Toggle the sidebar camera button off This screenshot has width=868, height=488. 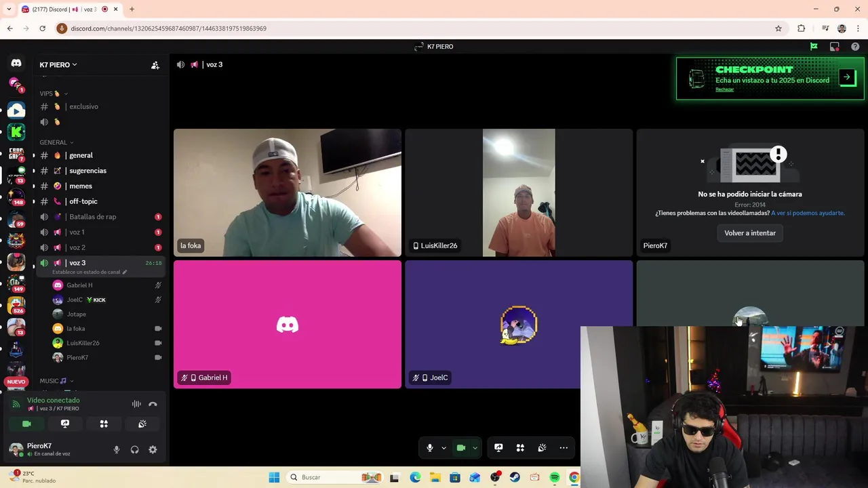pos(26,424)
